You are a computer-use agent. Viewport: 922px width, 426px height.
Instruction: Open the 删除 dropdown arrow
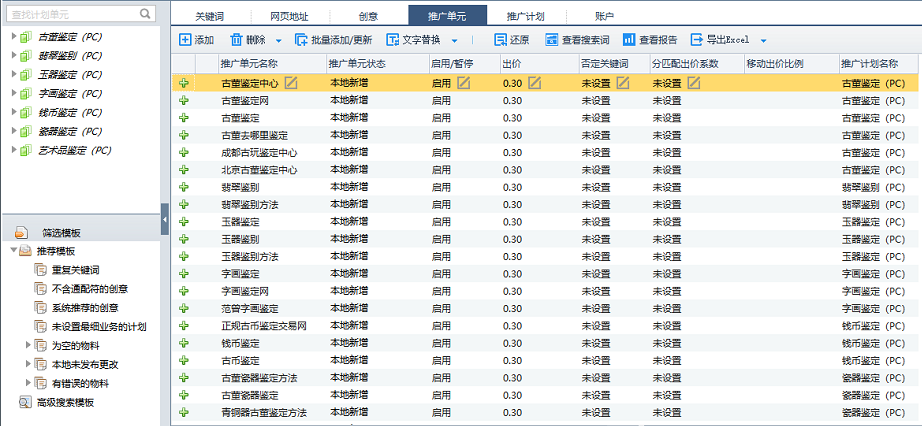coord(277,41)
